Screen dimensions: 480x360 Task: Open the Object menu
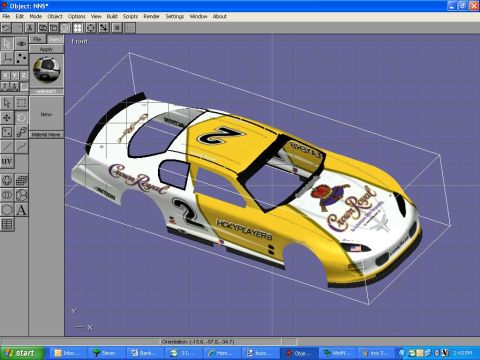click(x=55, y=16)
